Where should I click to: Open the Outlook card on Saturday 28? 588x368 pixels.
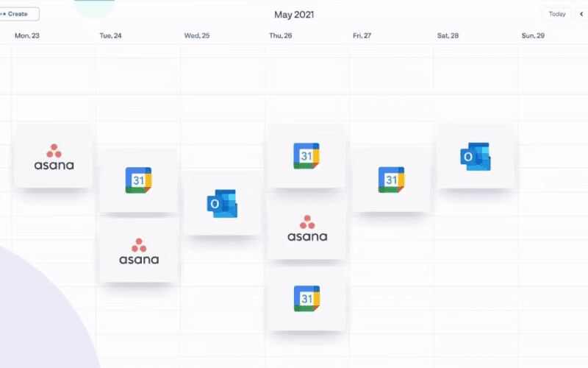[x=476, y=157]
